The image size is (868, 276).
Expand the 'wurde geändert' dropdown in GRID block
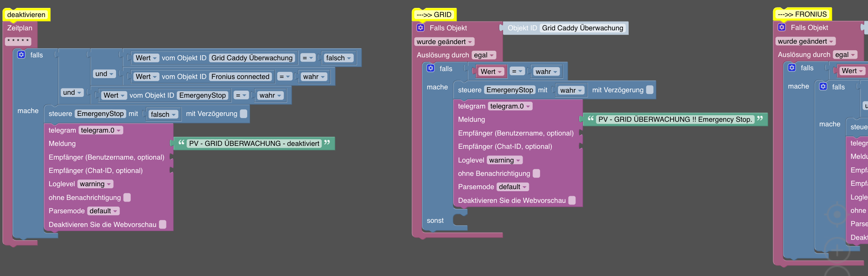pyautogui.click(x=444, y=42)
